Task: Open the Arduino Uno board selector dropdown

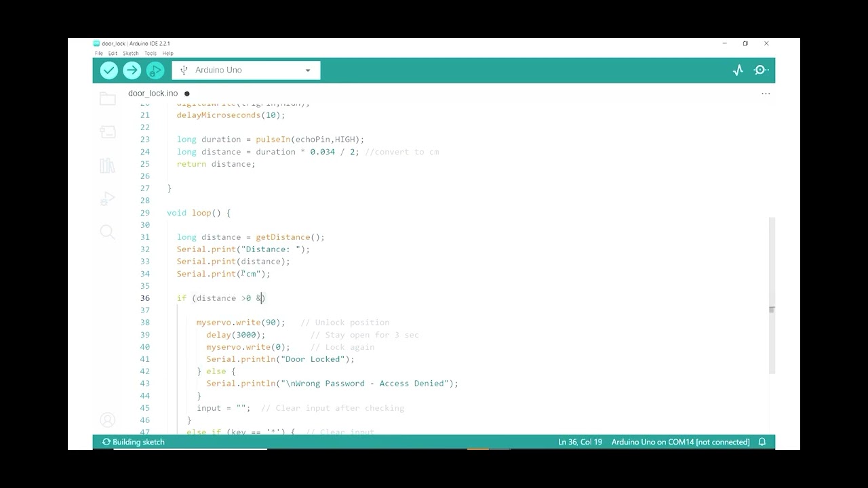Action: [246, 70]
